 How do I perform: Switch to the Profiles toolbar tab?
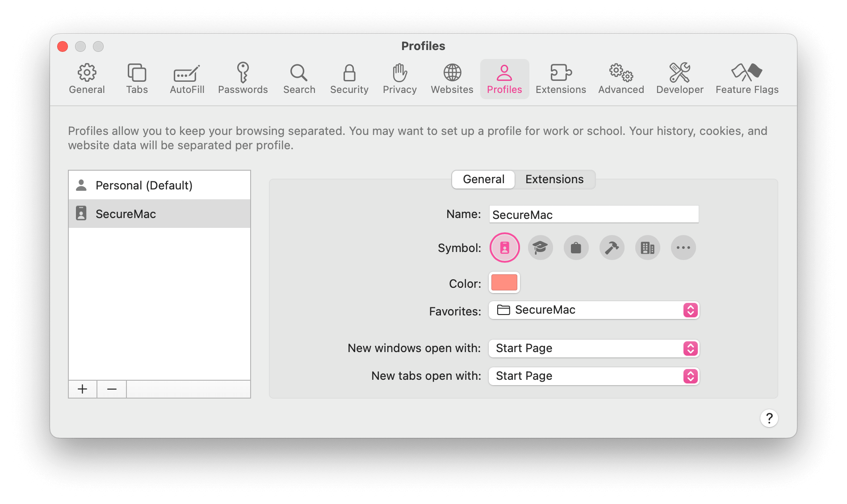504,79
